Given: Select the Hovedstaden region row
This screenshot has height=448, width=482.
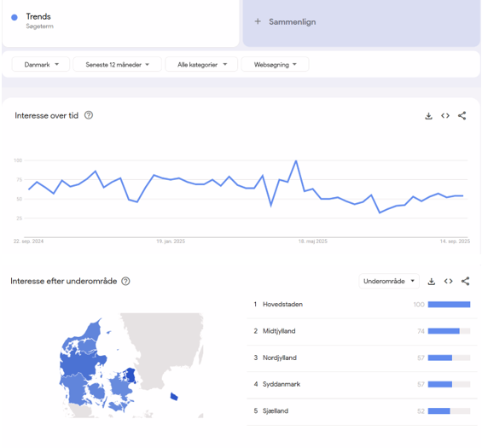Looking at the screenshot, I should pyautogui.click(x=362, y=305).
